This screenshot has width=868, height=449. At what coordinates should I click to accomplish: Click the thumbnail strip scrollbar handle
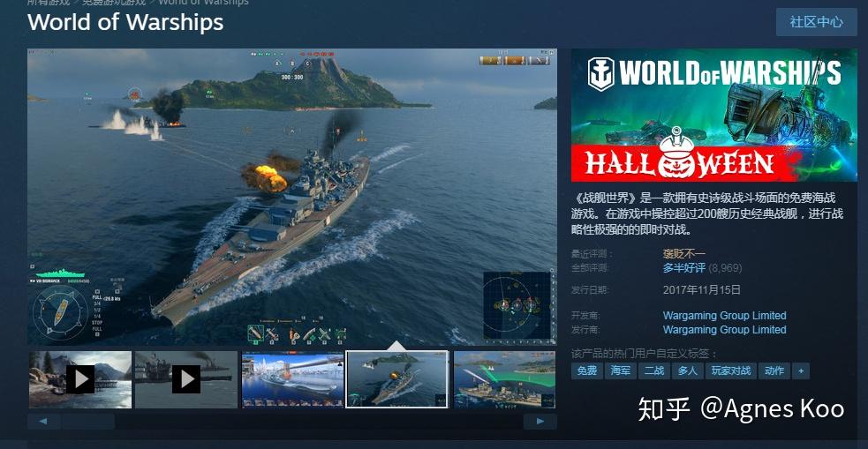point(88,422)
